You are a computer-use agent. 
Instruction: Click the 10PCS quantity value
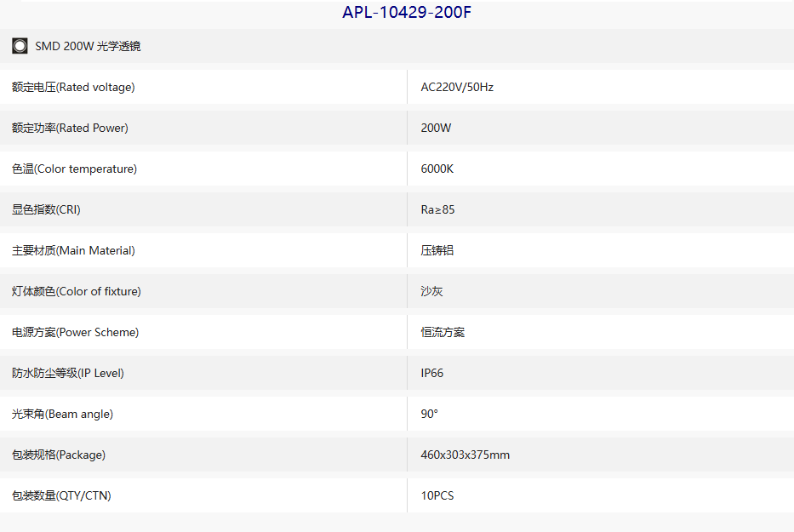coord(437,495)
